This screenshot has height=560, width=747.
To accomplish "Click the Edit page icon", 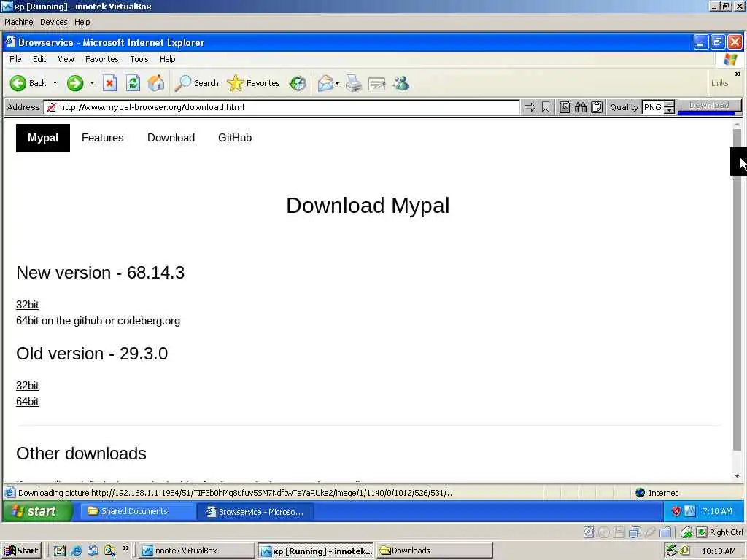I will (377, 84).
